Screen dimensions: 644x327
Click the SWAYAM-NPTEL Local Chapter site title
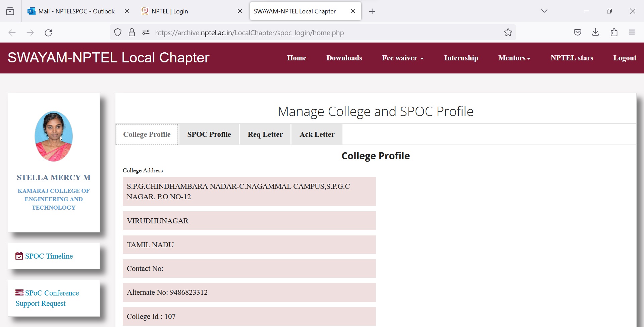point(108,58)
